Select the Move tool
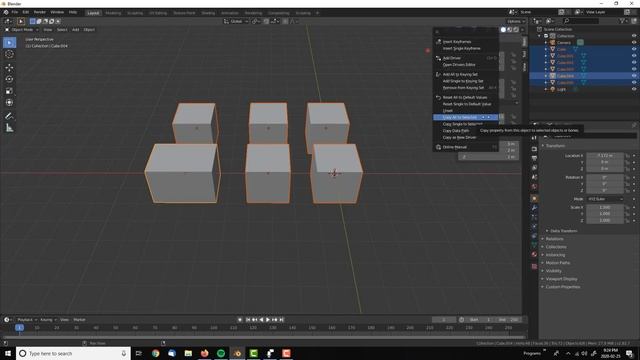640x360 pixels. [x=9, y=67]
